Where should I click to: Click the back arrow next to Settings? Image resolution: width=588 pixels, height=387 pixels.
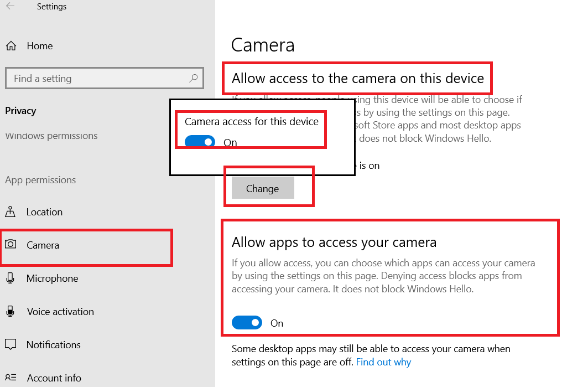(10, 6)
